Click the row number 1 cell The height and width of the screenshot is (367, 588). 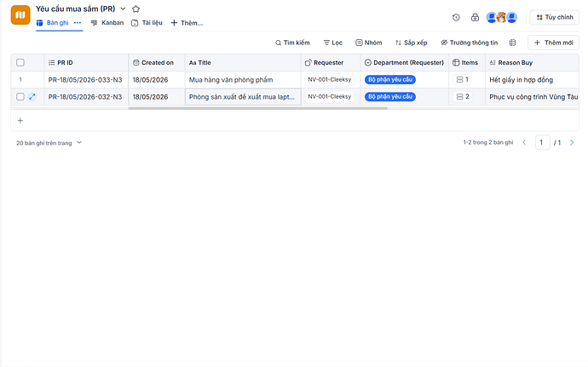pos(20,79)
